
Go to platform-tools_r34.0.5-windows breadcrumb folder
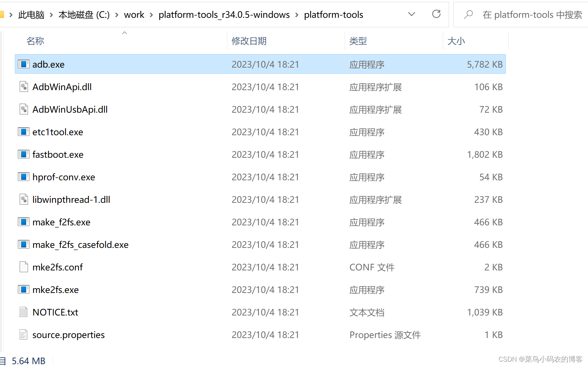point(224,15)
